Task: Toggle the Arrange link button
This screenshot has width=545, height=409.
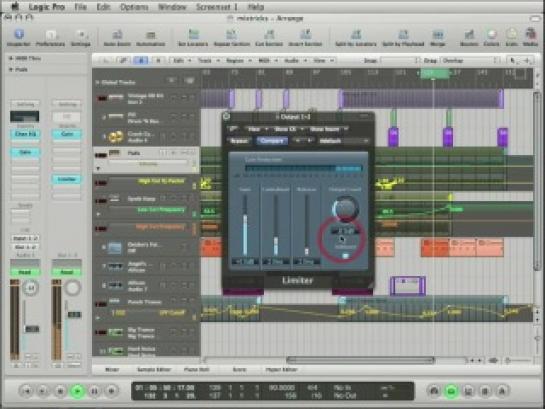Action: 123,60
